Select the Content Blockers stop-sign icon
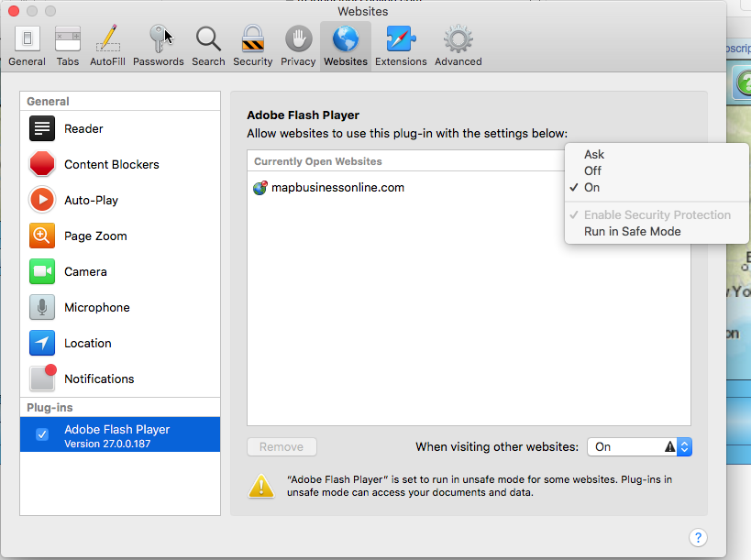Viewport: 751px width, 560px height. click(42, 164)
